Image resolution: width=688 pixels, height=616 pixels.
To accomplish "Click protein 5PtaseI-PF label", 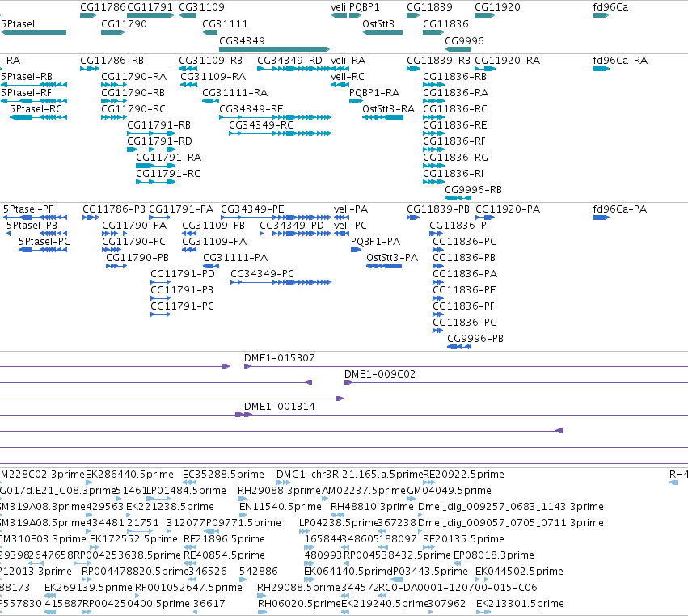I will [x=28, y=209].
